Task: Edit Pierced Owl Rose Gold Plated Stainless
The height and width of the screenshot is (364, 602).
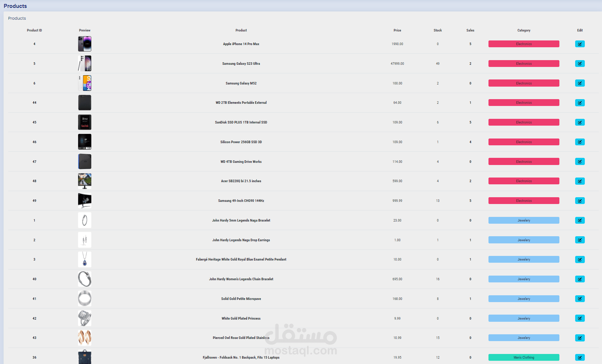Action: pyautogui.click(x=580, y=338)
